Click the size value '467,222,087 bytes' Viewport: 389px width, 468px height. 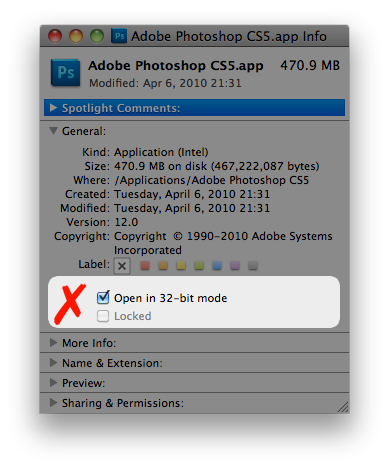265,166
